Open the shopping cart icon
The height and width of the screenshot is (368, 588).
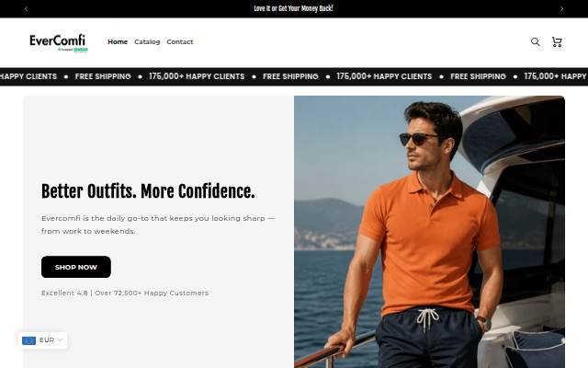(x=557, y=41)
